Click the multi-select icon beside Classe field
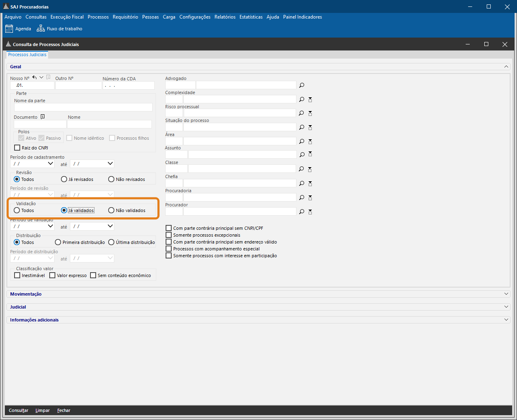This screenshot has width=517, height=420. 310,169
